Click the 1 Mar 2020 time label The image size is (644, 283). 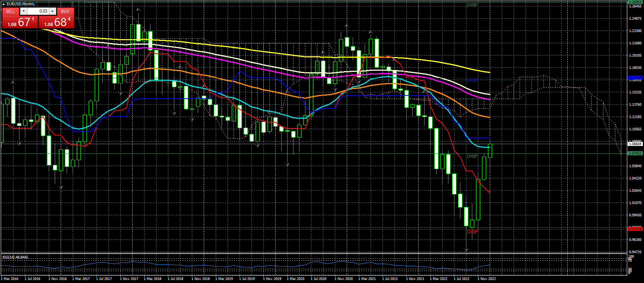296,279
